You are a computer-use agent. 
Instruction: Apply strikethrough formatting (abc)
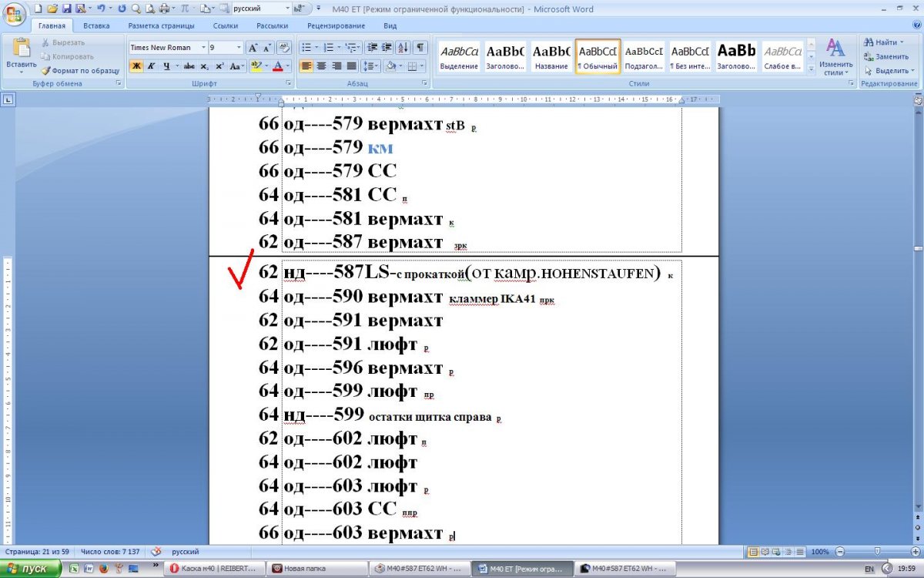click(x=189, y=66)
